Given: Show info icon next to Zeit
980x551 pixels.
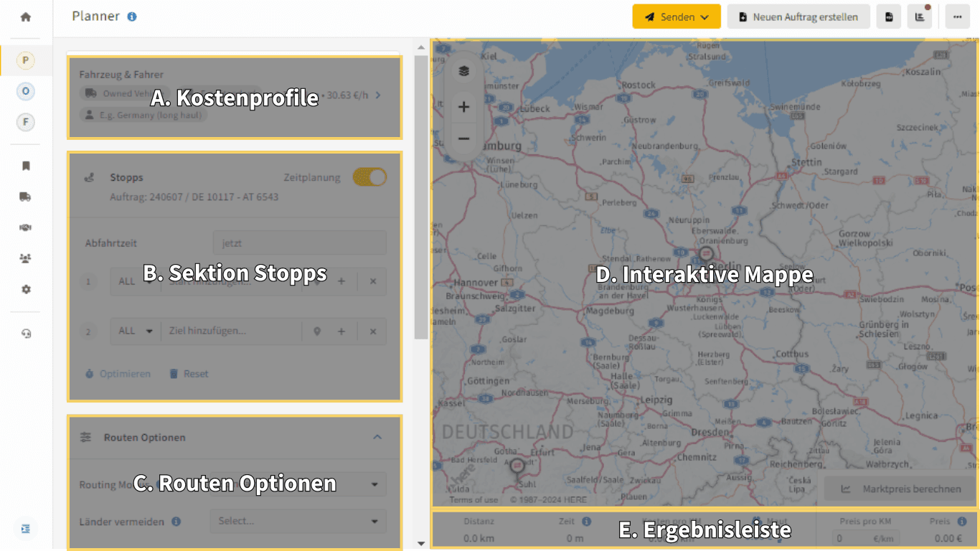Looking at the screenshot, I should coord(586,522).
